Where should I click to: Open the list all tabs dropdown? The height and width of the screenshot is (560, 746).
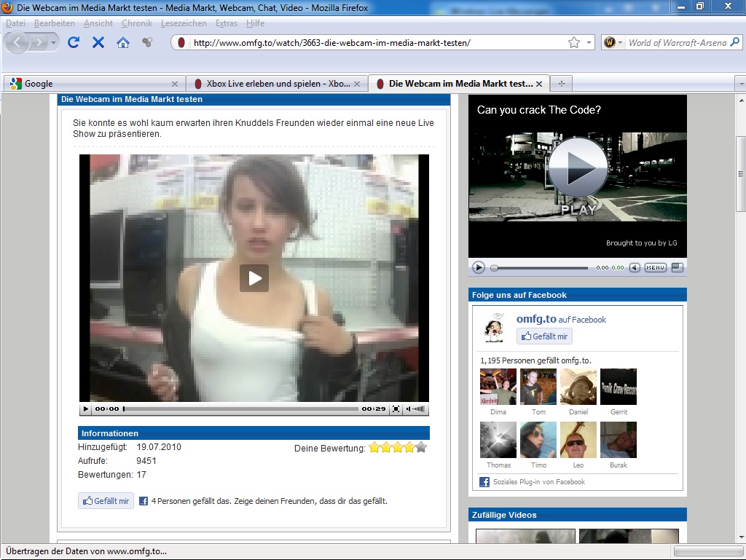pos(740,83)
